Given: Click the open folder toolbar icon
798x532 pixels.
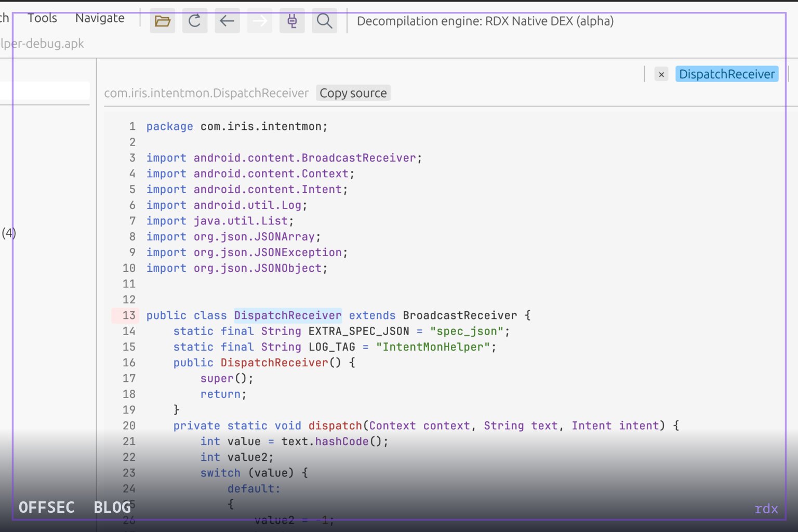Looking at the screenshot, I should pyautogui.click(x=163, y=21).
